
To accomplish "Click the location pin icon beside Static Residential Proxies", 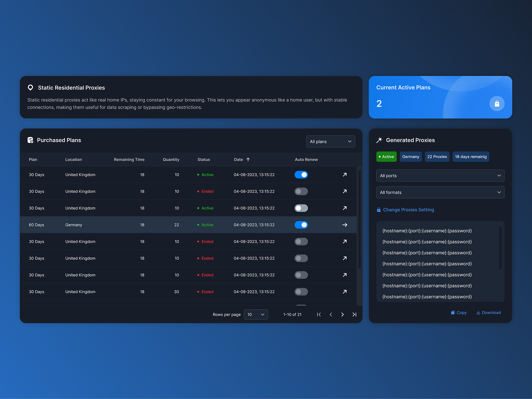I will (x=30, y=87).
